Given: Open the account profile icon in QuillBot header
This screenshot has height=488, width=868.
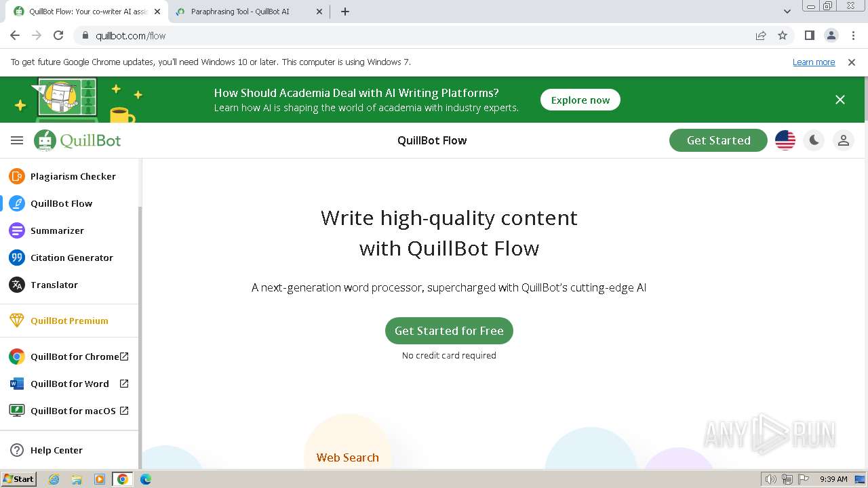Looking at the screenshot, I should pyautogui.click(x=844, y=140).
